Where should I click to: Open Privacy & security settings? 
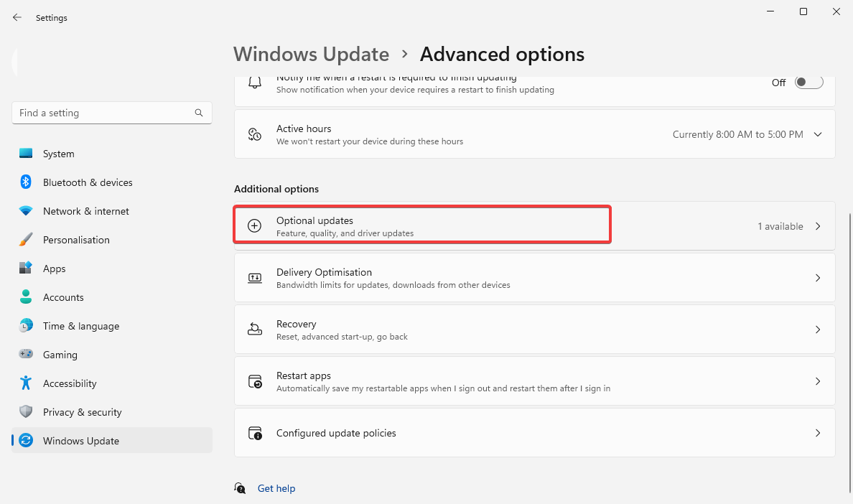(x=111, y=412)
